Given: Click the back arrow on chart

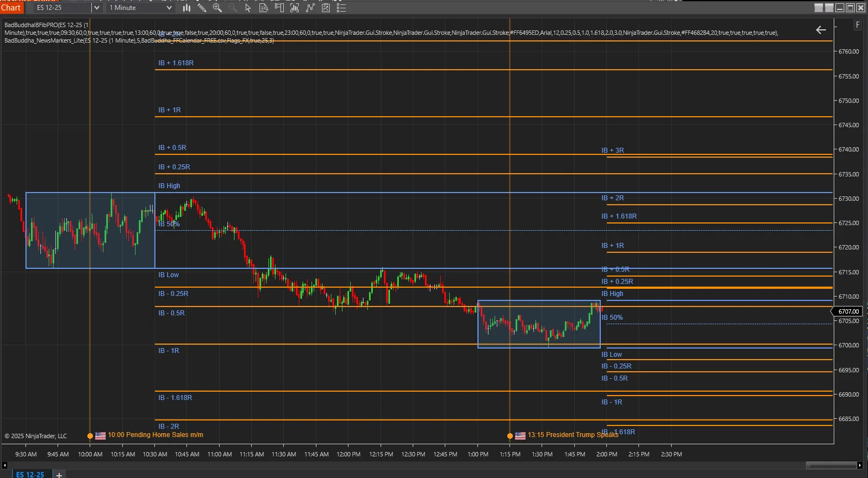Looking at the screenshot, I should (821, 30).
